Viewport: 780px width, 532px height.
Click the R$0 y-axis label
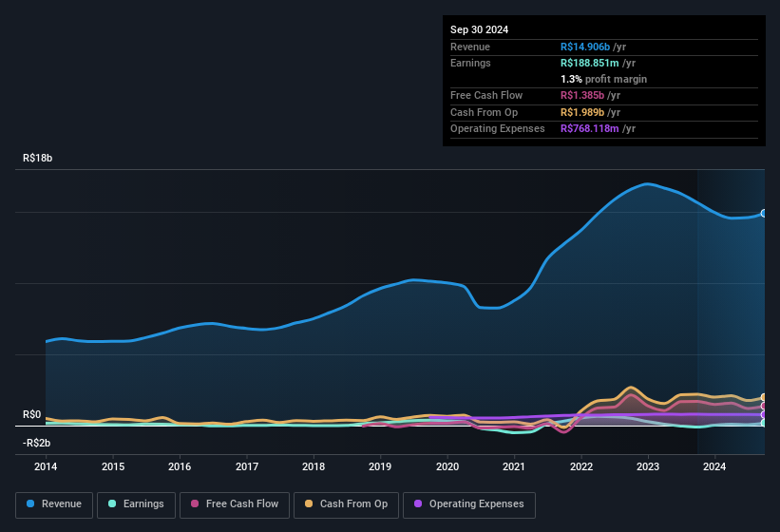[32, 414]
